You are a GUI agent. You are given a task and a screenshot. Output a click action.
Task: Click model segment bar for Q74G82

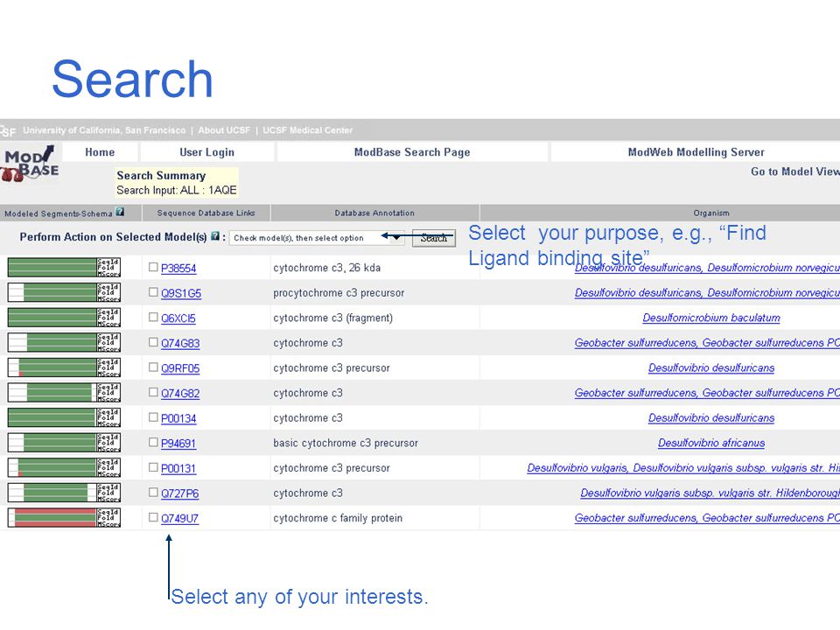(x=64, y=392)
